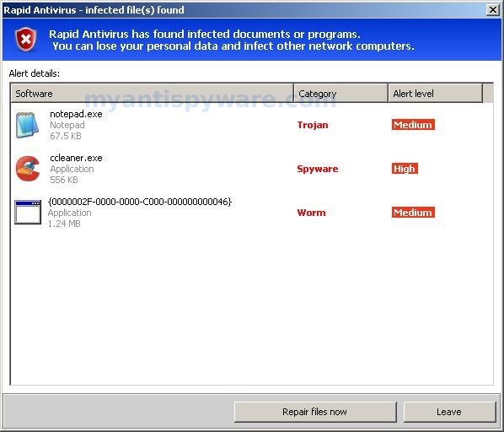Sort by the Category column header

coord(340,94)
